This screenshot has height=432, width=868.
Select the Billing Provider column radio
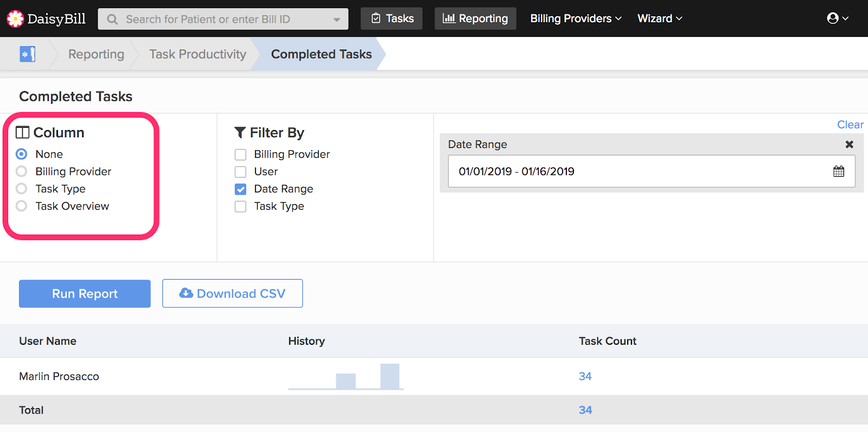click(x=22, y=171)
